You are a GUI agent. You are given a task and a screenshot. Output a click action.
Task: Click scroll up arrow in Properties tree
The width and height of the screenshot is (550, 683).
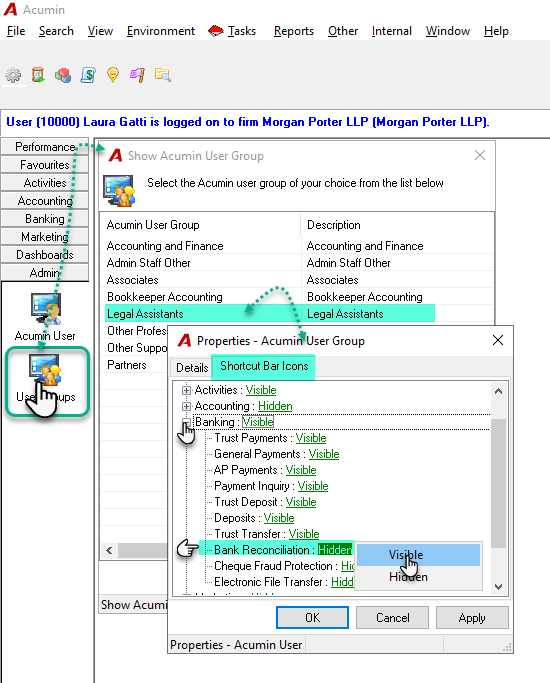[x=499, y=391]
